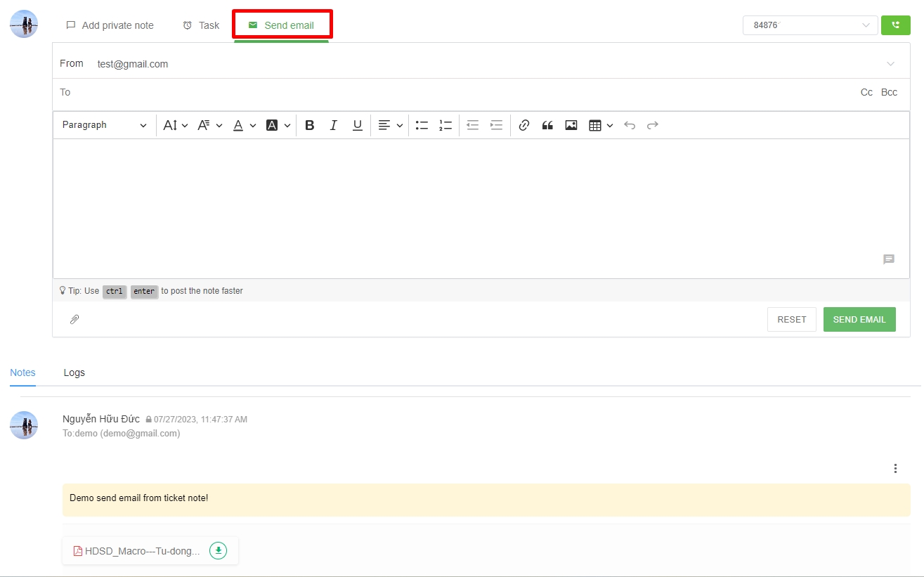Open the font color picker
Screen dimensions: 924x577
click(244, 125)
